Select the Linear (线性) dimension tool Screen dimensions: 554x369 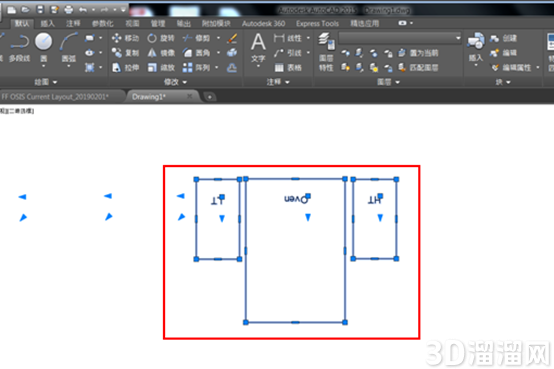pos(288,38)
